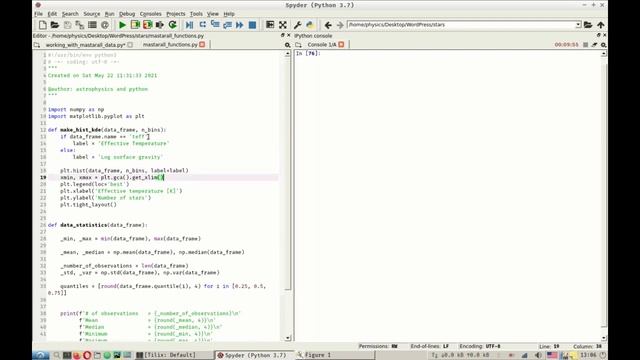Click working directory path field
Viewport: 640px width, 360px height.
[x=461, y=25]
